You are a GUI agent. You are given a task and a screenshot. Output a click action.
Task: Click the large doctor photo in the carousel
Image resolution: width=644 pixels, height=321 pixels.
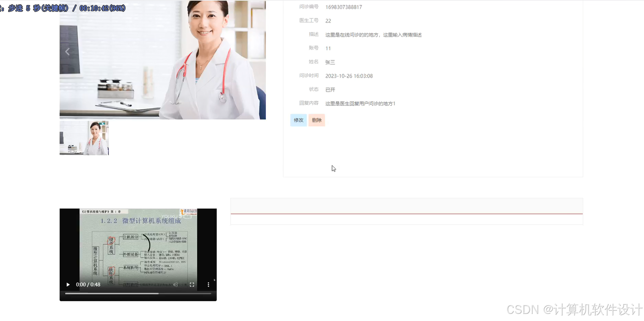click(162, 60)
